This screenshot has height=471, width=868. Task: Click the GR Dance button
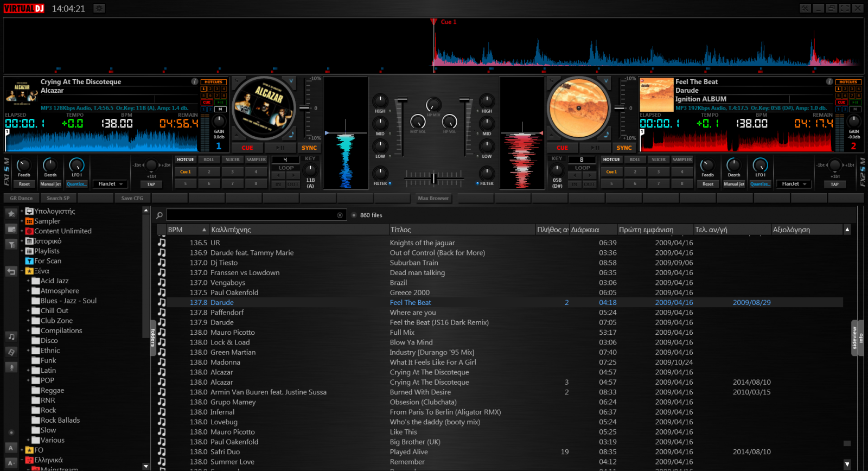(x=21, y=198)
